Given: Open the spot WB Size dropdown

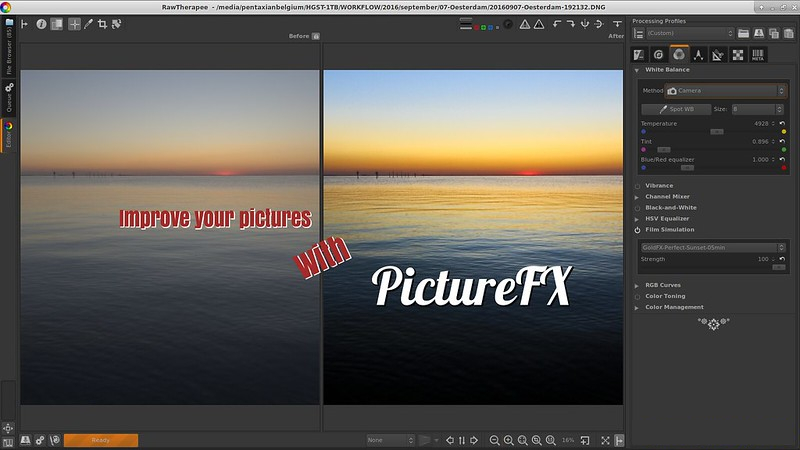Looking at the screenshot, I should 757,109.
